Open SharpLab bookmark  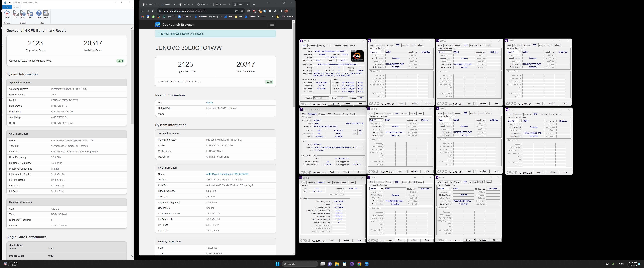[216, 17]
